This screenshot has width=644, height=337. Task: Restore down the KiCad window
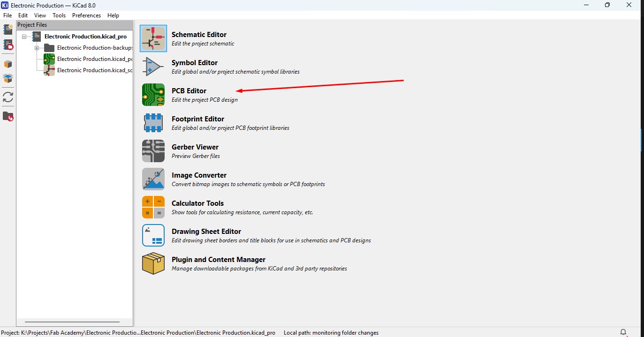tap(607, 5)
